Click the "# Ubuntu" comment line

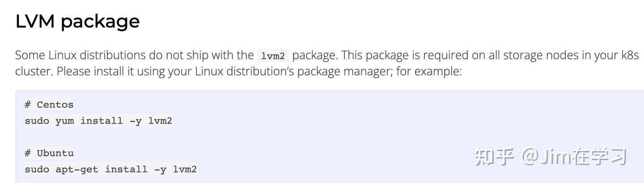pos(49,153)
